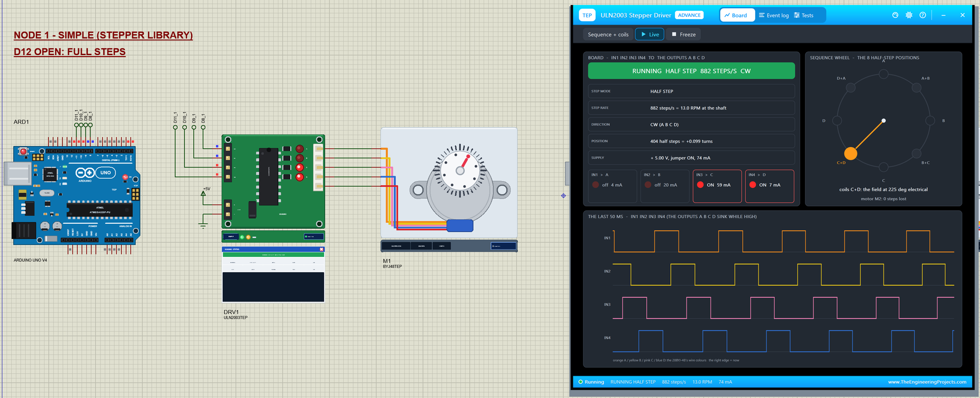Click the dim LED in IN1 > A card
The image size is (980, 398).
tap(596, 185)
